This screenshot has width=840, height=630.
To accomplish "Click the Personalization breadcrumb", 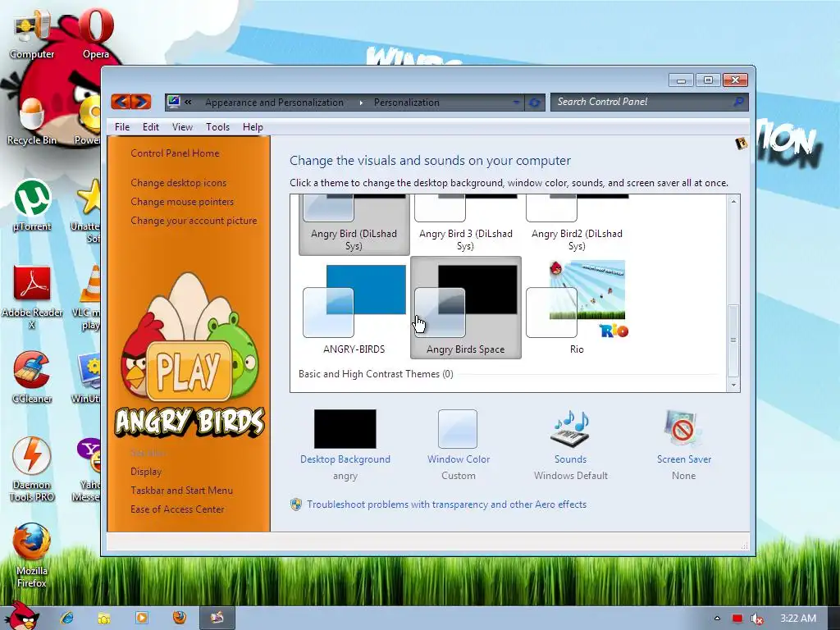I will click(407, 103).
